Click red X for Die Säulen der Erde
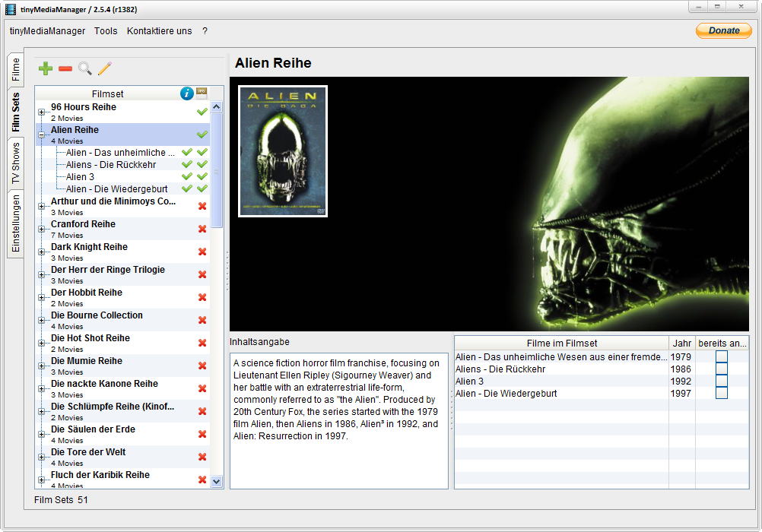This screenshot has width=762, height=532. tap(202, 435)
